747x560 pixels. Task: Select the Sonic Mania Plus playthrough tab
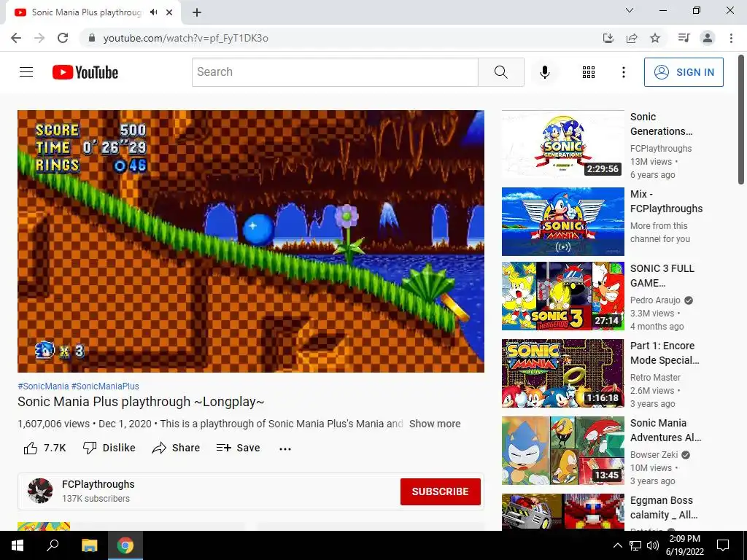(93, 12)
